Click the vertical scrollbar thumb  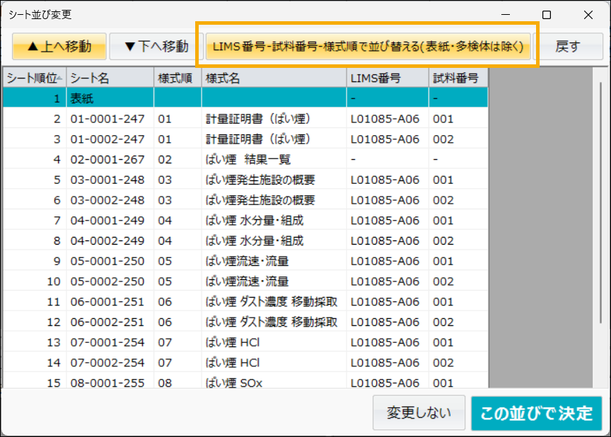[x=600, y=203]
